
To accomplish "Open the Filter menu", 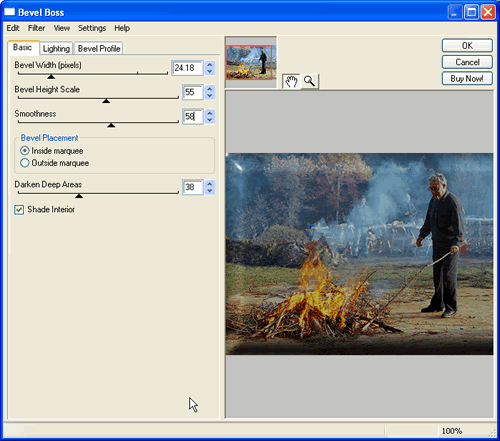I will point(36,28).
